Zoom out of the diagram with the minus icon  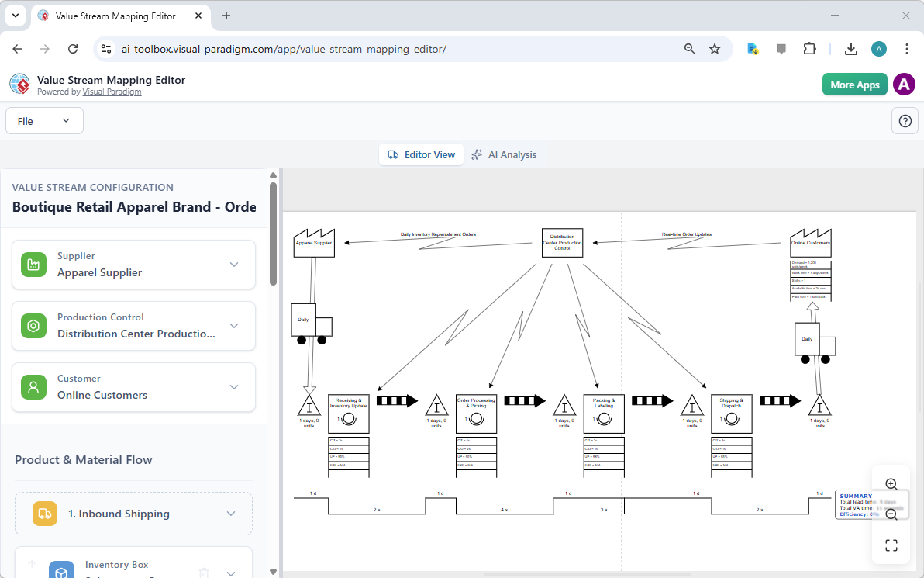pos(891,514)
